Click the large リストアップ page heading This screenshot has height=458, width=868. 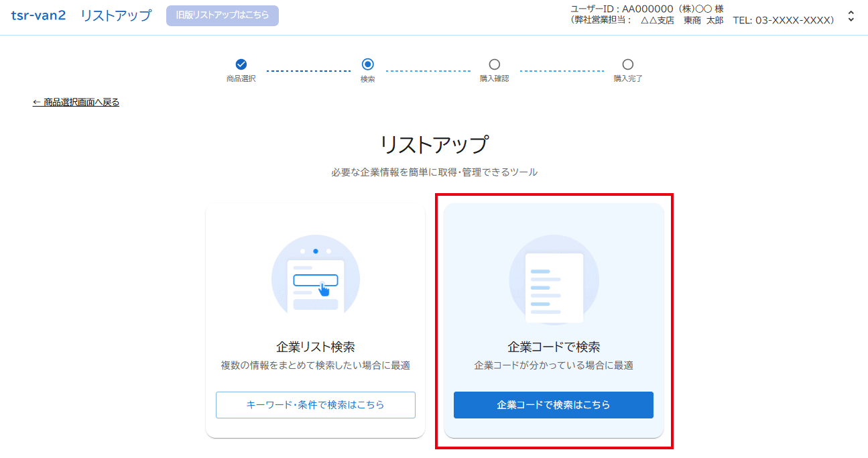pos(434,145)
